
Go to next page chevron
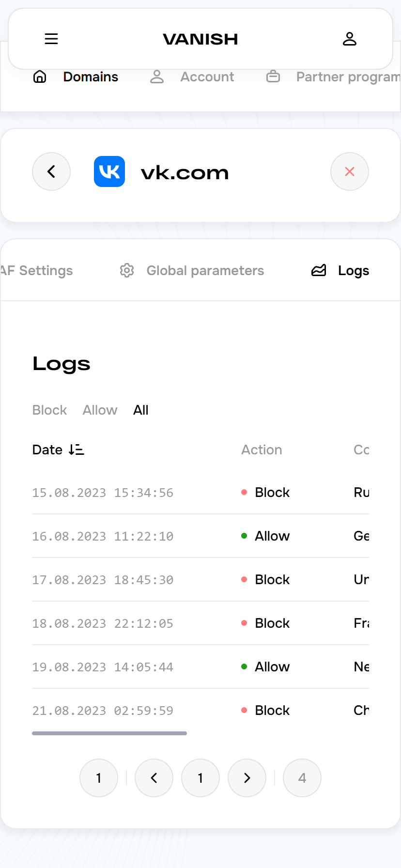pos(247,778)
